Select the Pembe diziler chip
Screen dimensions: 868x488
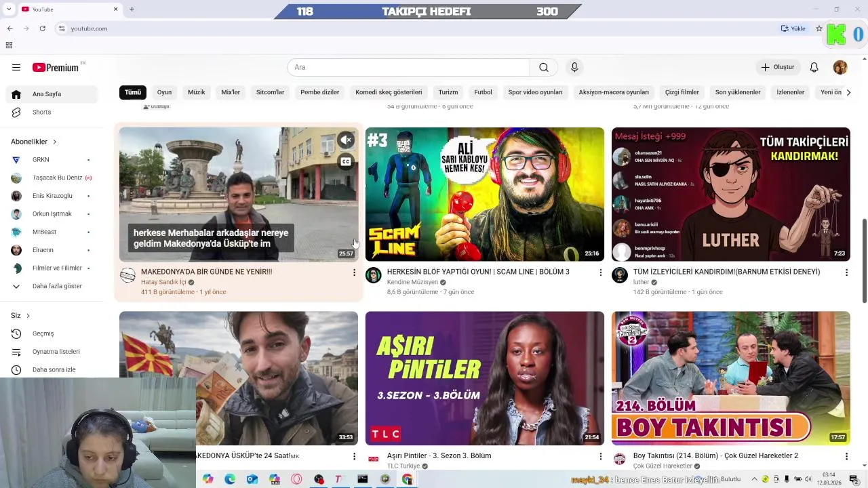tap(320, 92)
